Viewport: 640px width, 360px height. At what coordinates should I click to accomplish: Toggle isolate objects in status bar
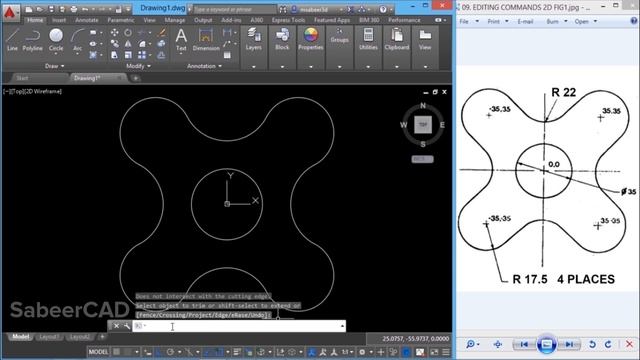393,352
